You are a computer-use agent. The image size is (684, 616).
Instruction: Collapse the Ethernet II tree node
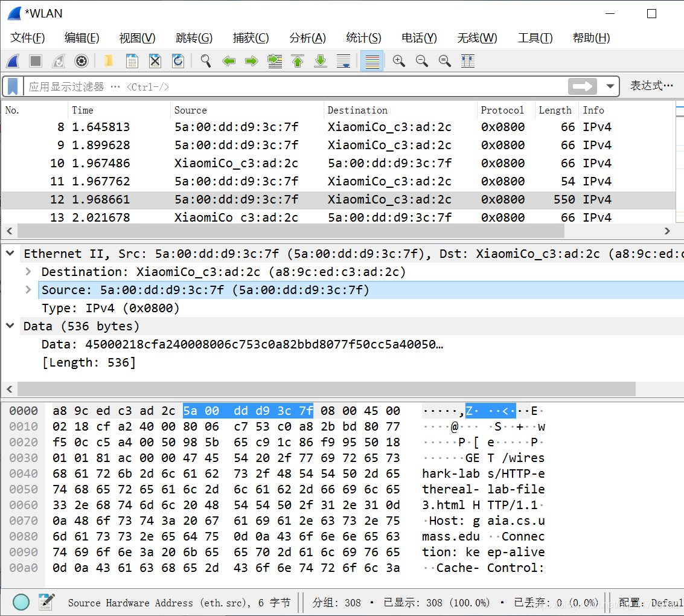(x=10, y=253)
